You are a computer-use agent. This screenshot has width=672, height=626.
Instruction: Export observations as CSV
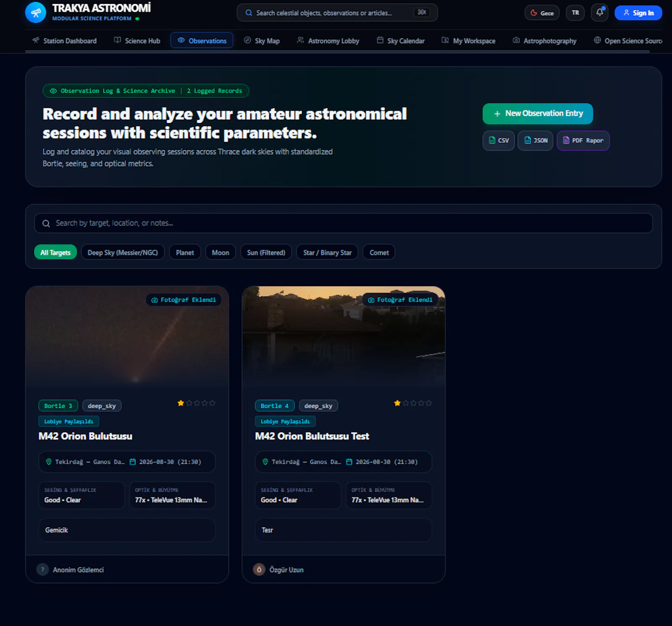pos(499,140)
